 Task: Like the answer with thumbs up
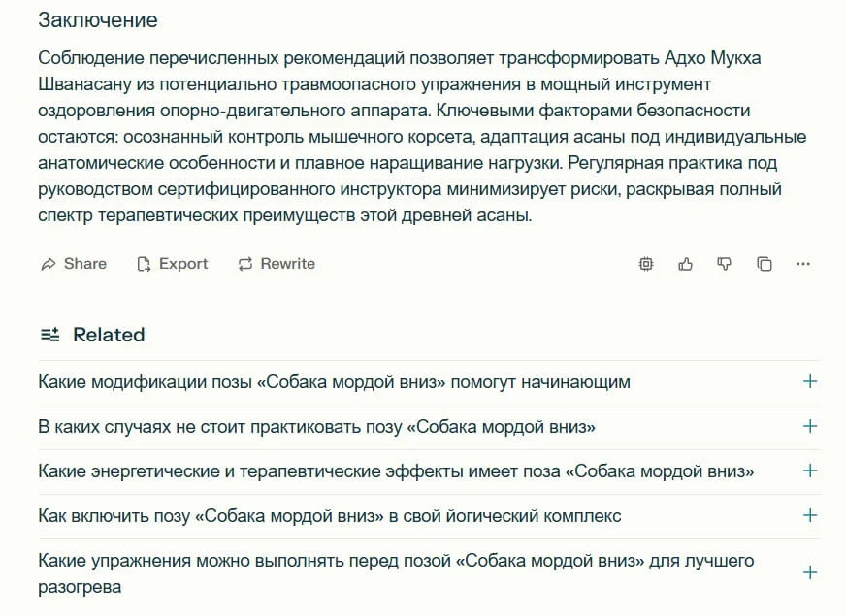coord(686,264)
